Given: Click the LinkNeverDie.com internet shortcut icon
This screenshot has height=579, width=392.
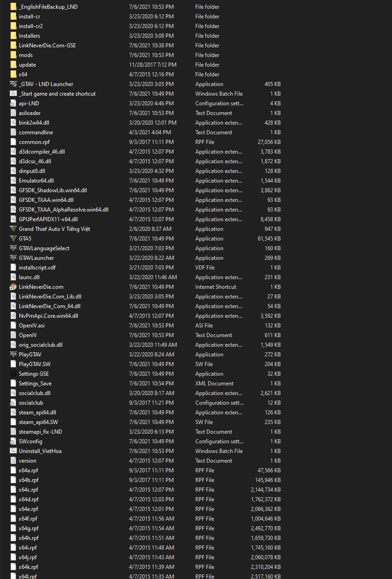Looking at the screenshot, I should click(13, 287).
